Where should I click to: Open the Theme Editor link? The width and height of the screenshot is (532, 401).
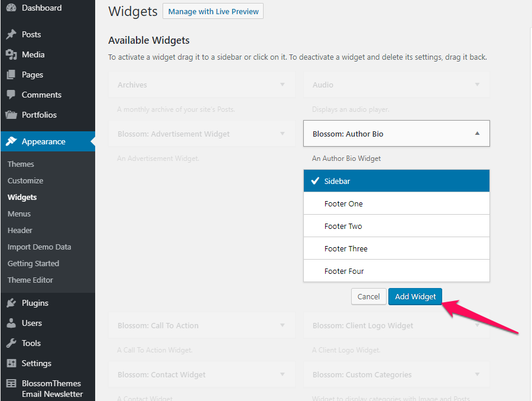[x=30, y=280]
